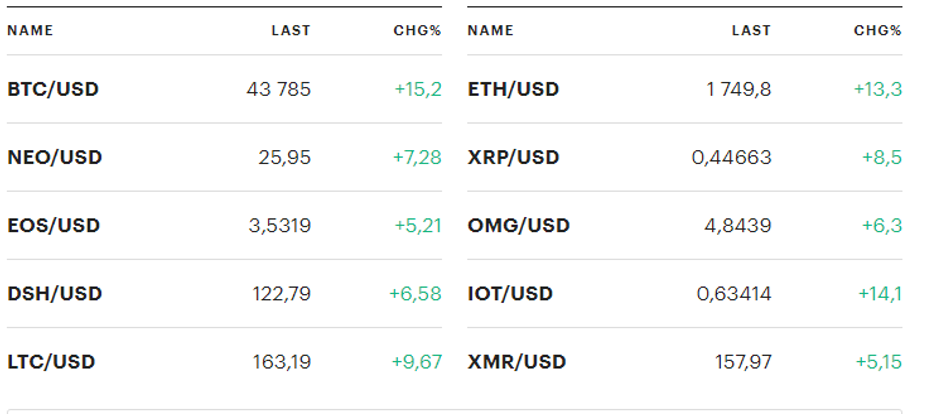
Task: Click the left table NAME column header
Action: pos(30,30)
